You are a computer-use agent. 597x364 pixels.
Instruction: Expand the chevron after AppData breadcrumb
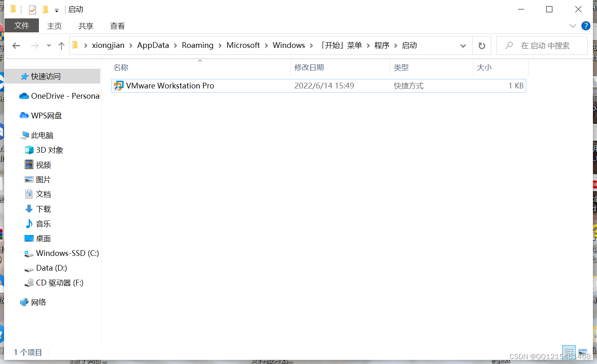pos(175,45)
